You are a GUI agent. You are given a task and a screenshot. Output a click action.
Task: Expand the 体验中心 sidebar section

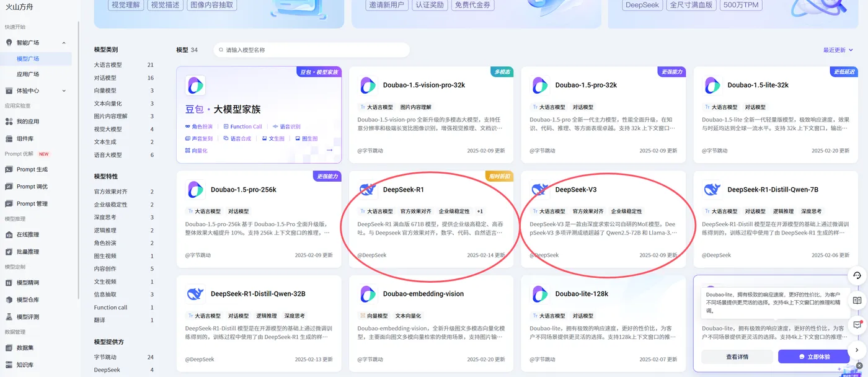click(x=64, y=91)
